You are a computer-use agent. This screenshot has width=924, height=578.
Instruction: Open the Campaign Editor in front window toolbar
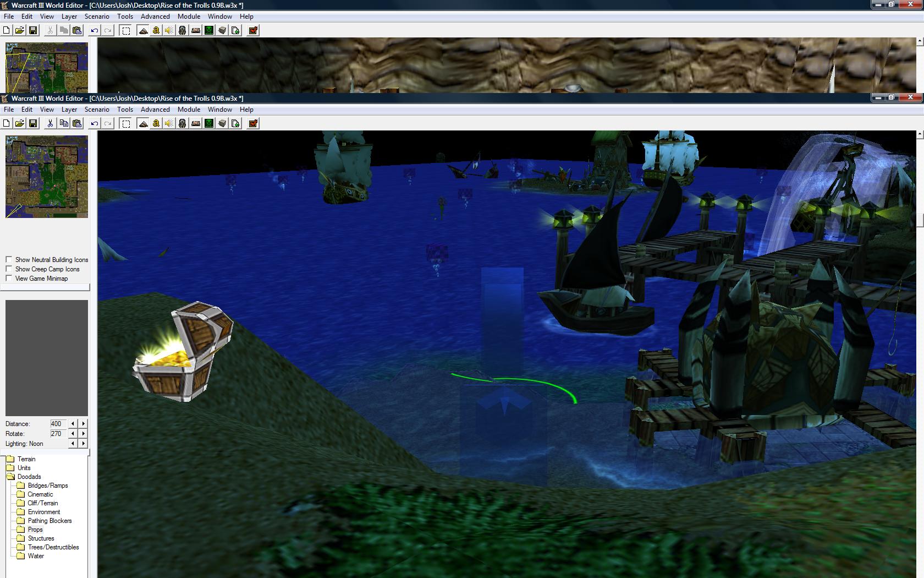[196, 123]
